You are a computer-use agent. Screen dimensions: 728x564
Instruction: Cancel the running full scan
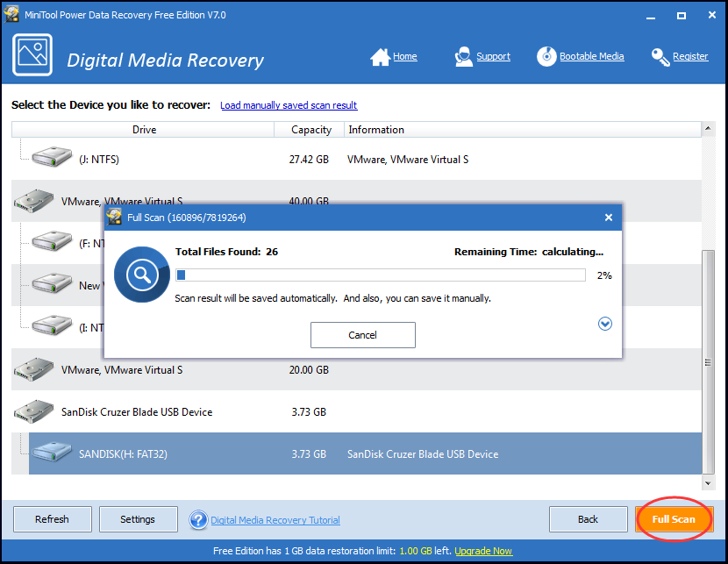[x=363, y=335]
